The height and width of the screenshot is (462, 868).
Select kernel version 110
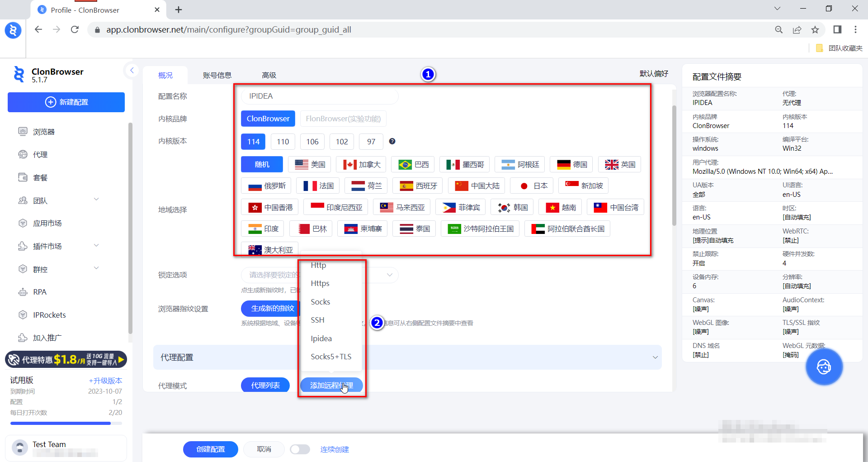[x=283, y=142]
